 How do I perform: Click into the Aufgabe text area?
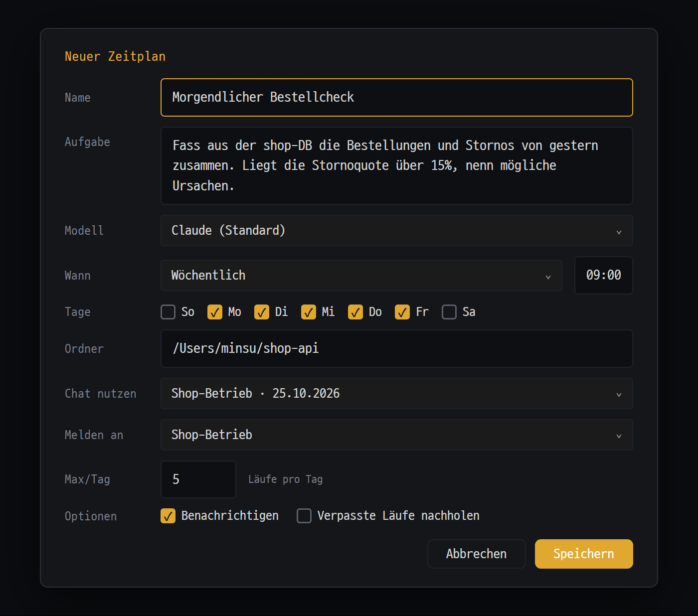tap(397, 166)
